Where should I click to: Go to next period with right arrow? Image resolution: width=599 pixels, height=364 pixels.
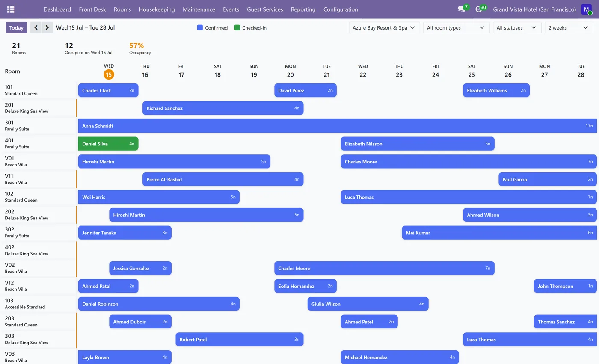pyautogui.click(x=47, y=27)
